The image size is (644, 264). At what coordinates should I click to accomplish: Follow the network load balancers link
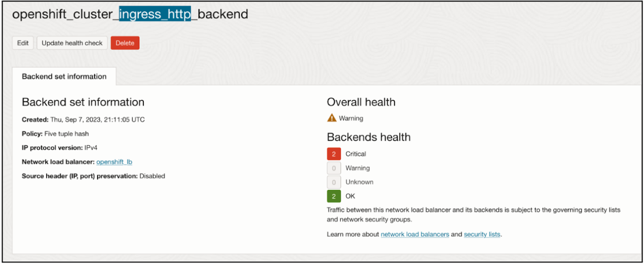point(415,234)
